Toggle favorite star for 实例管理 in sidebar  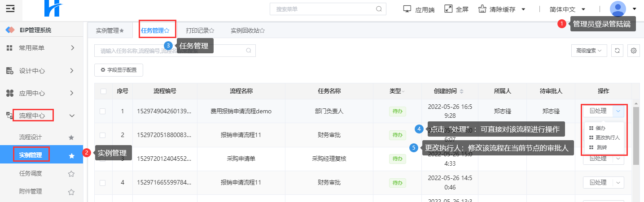[x=71, y=155]
